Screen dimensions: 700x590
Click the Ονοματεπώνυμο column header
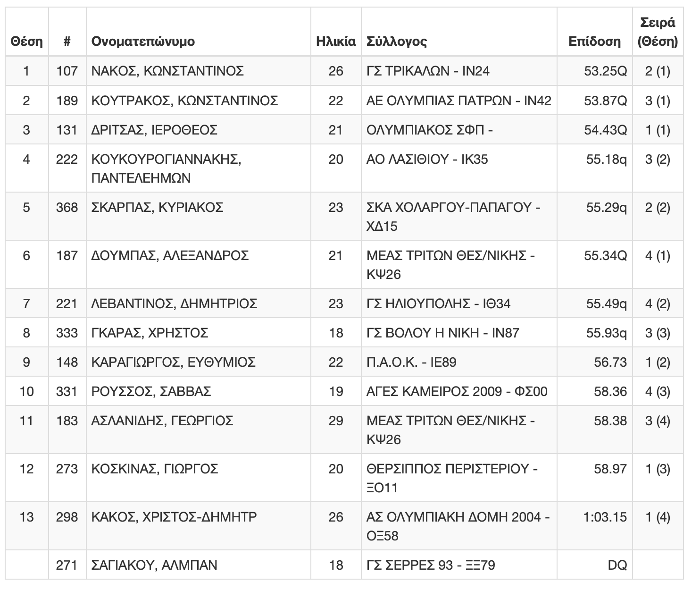(143, 42)
